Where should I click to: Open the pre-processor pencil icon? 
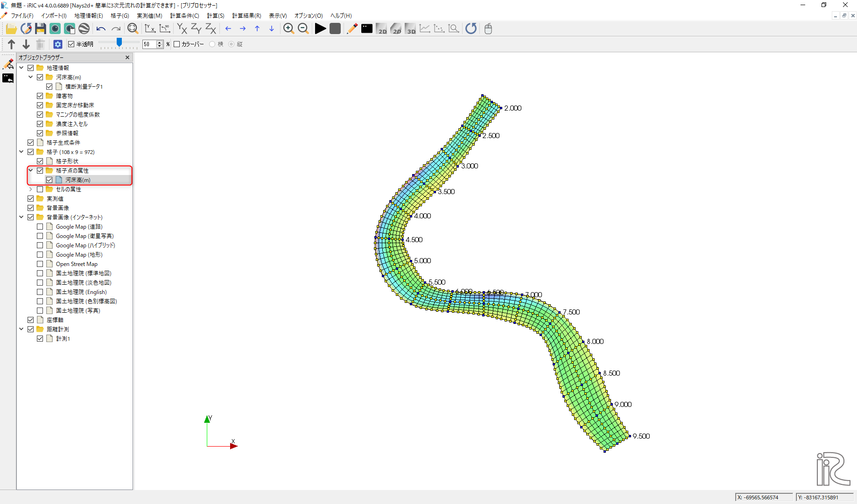(x=352, y=29)
